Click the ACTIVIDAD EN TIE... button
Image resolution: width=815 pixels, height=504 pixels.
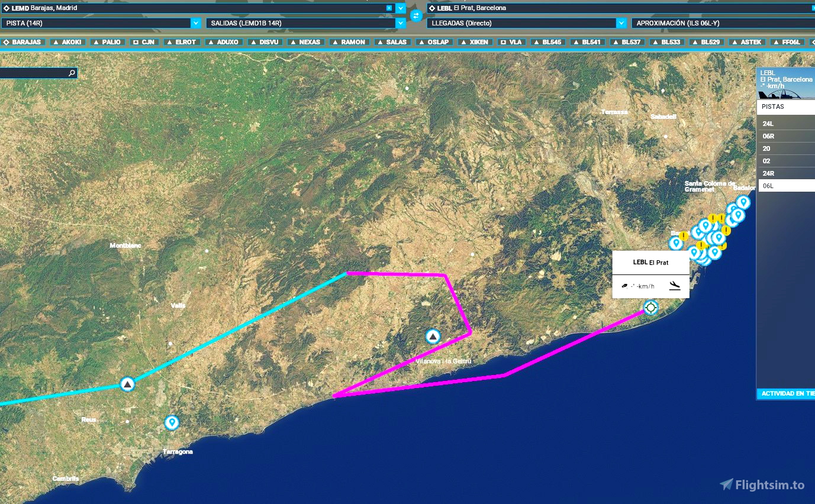(787, 394)
